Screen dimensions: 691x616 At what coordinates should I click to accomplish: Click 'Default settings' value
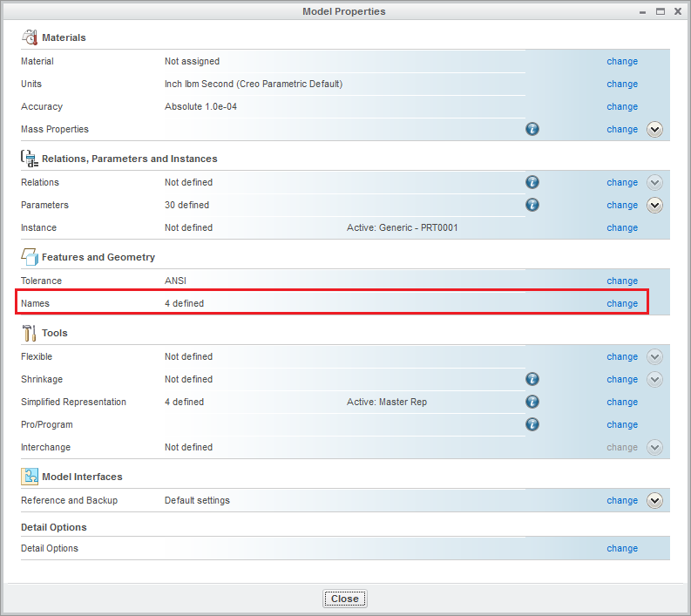tap(197, 501)
